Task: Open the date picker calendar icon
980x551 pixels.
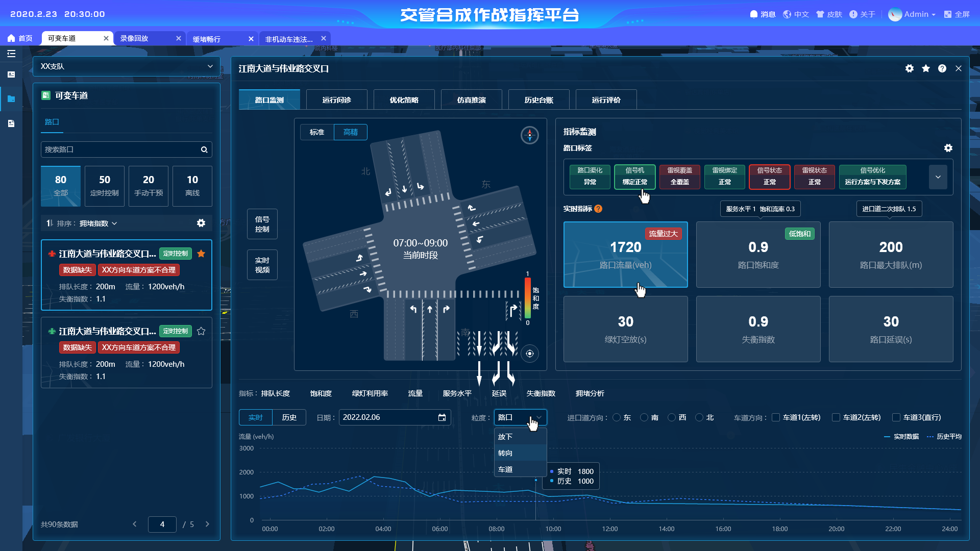Action: 442,417
